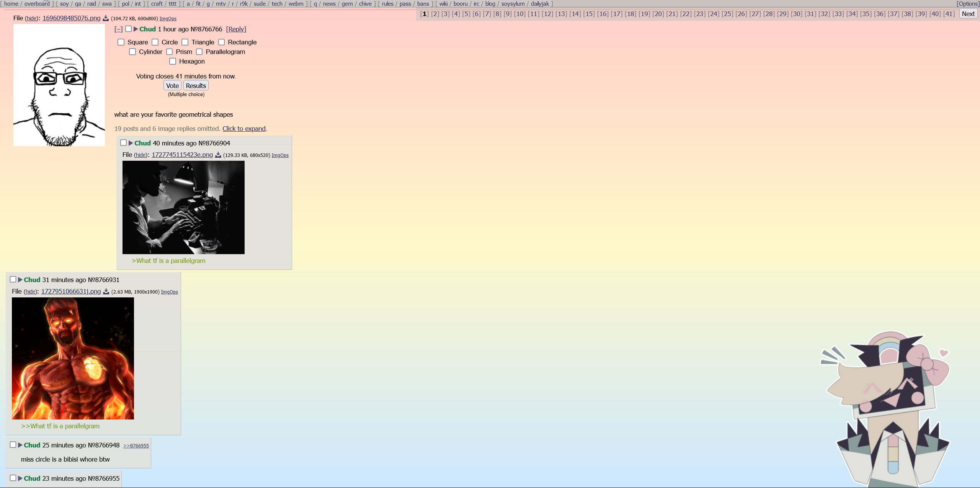
Task: Open post menu arrow for post №8766904
Action: pyautogui.click(x=131, y=143)
